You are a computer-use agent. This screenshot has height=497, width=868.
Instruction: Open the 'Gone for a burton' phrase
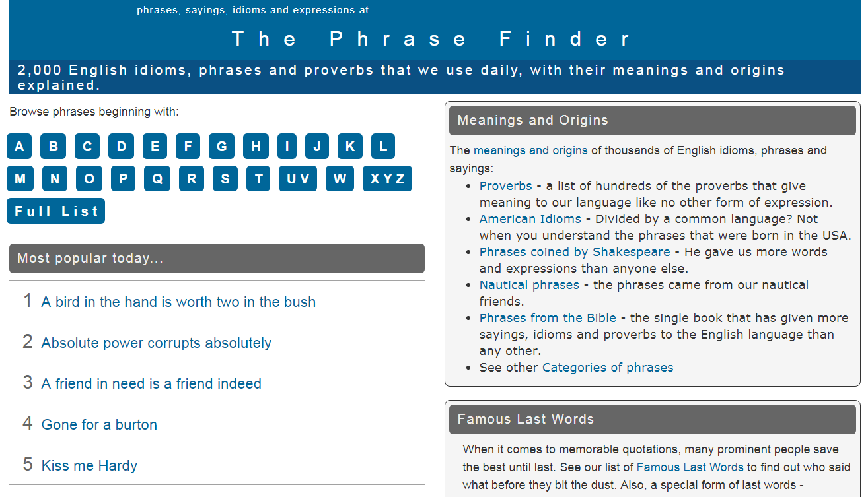(99, 424)
